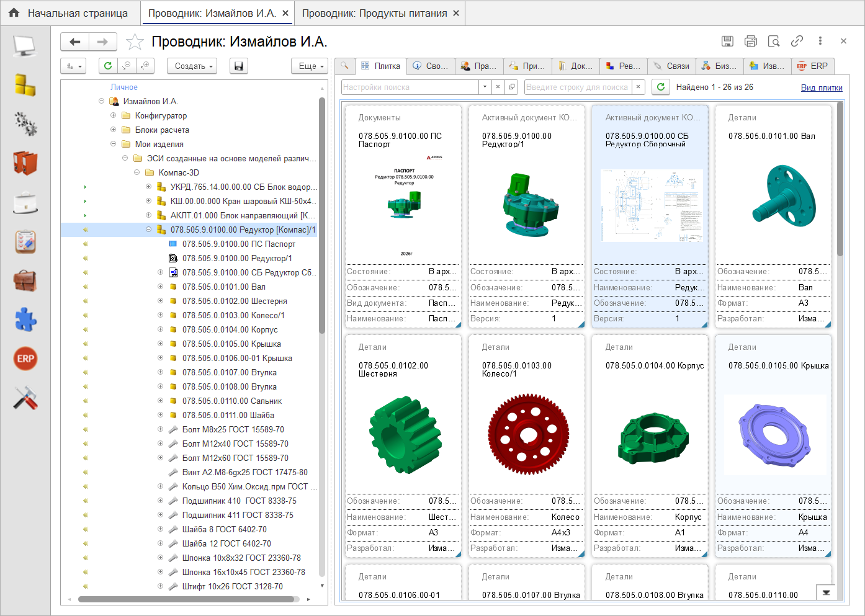
Task: Open the tree view mode dropdown button
Action: click(73, 66)
